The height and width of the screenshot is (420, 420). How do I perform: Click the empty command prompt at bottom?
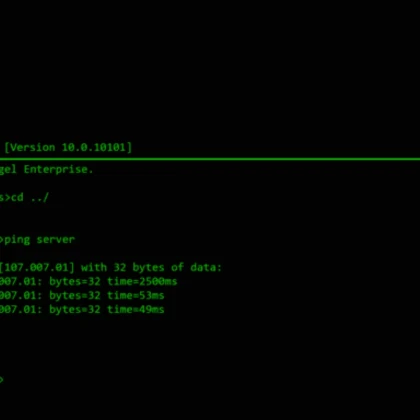click(x=2, y=379)
